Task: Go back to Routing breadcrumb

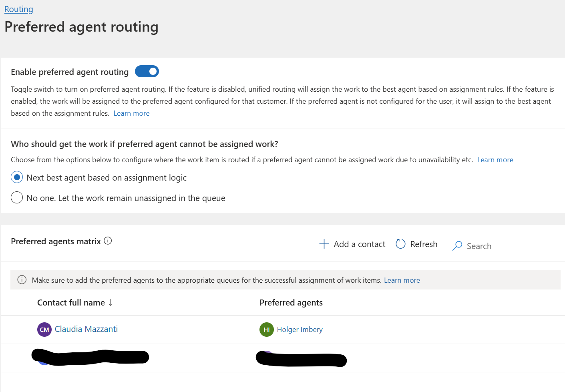Action: [x=19, y=9]
